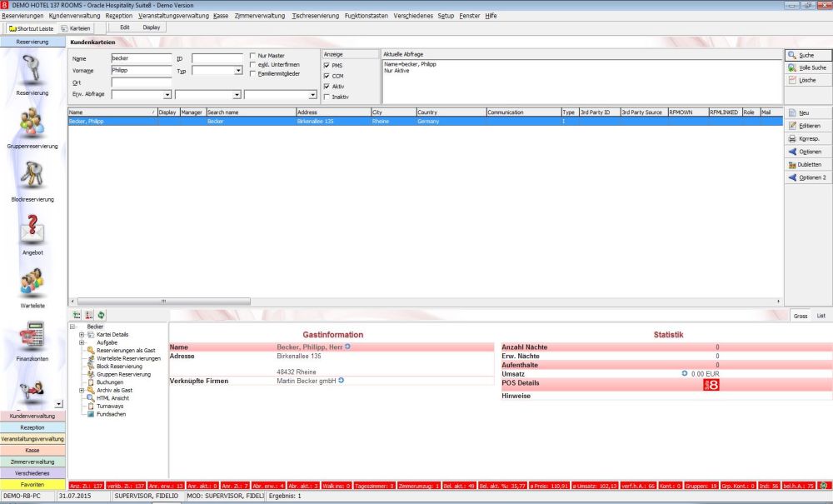
Task: Open Korresp. printer button
Action: [x=808, y=138]
